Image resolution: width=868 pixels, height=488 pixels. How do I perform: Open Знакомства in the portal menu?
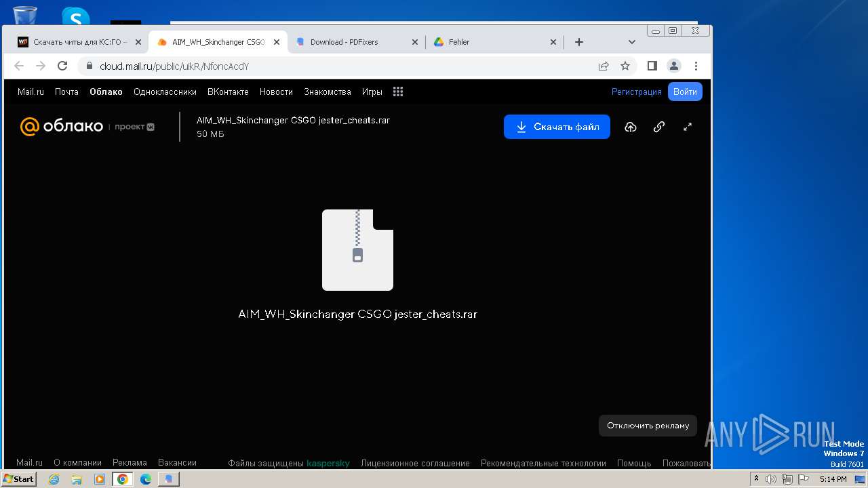328,91
